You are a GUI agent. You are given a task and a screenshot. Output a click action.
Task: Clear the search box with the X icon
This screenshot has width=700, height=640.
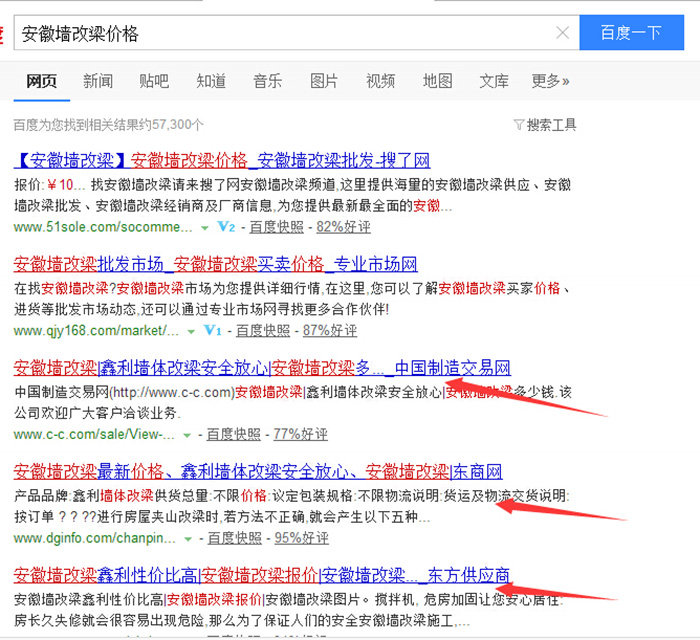(562, 33)
